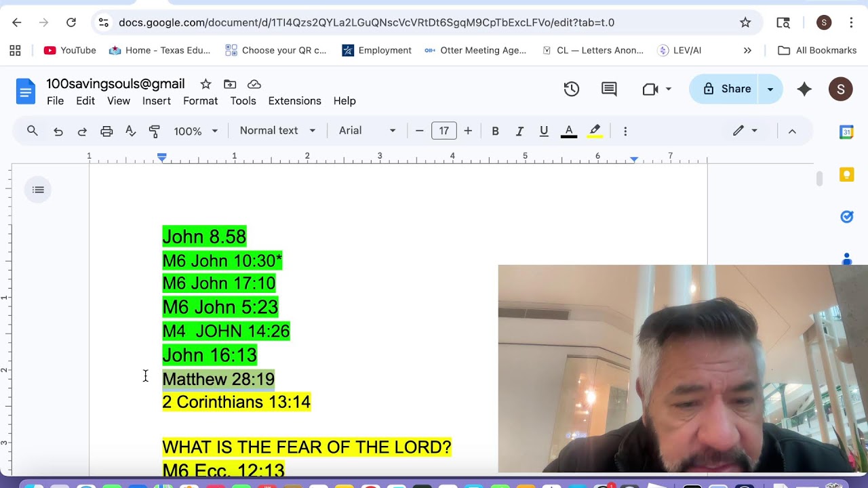Open Chrome three-dot menu
This screenshot has height=488, width=868.
(x=851, y=22)
